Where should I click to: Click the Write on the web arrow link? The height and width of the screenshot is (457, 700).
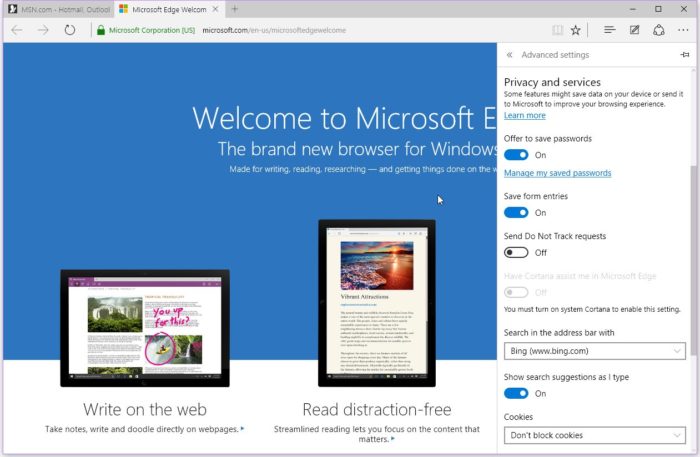[x=242, y=428]
